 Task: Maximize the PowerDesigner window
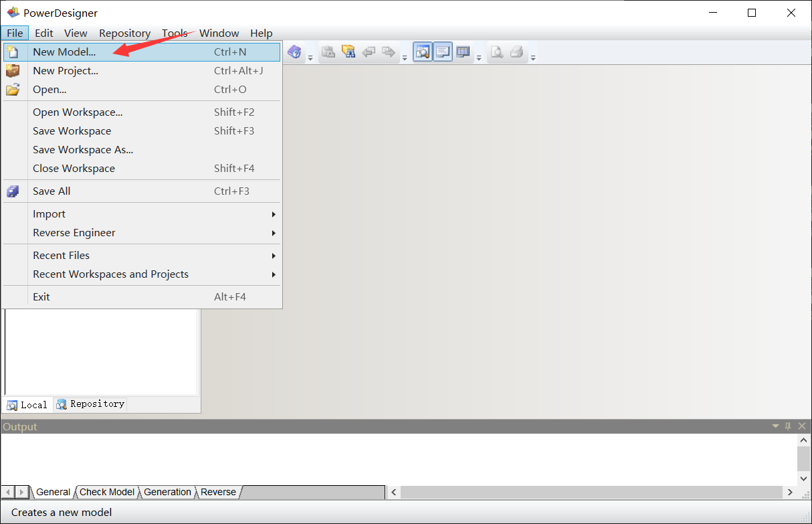coord(752,13)
